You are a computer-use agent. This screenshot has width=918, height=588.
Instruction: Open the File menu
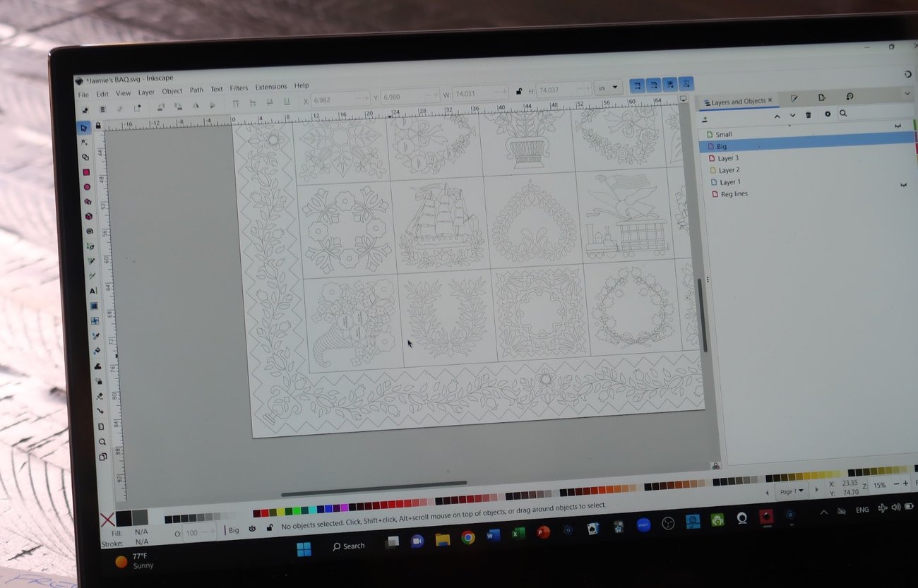point(83,95)
